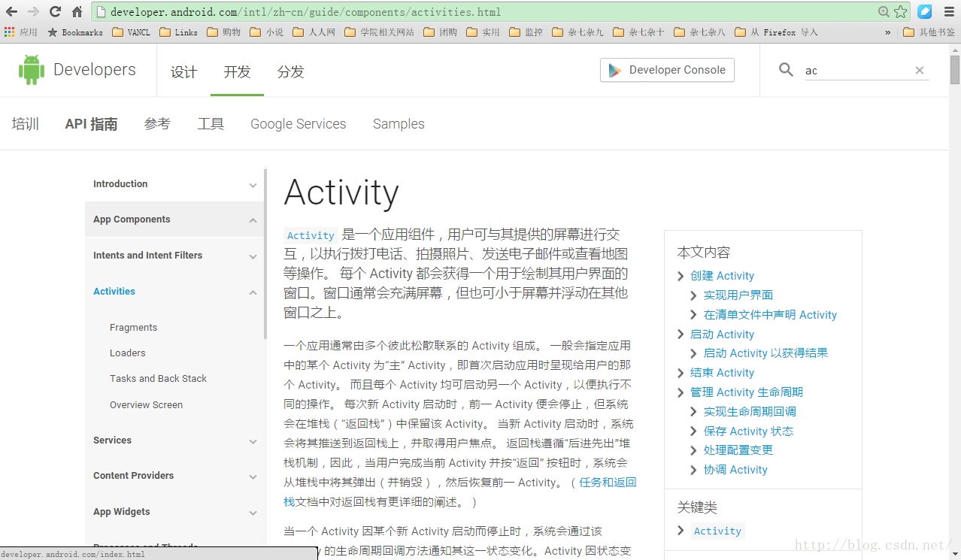Switch to the 开发 top tab
961x560 pixels.
(237, 71)
